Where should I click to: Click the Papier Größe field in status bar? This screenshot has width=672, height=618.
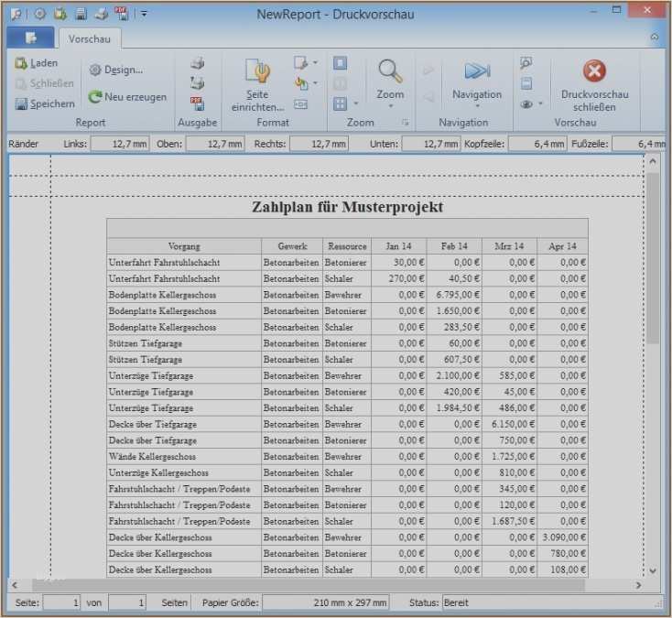(326, 603)
